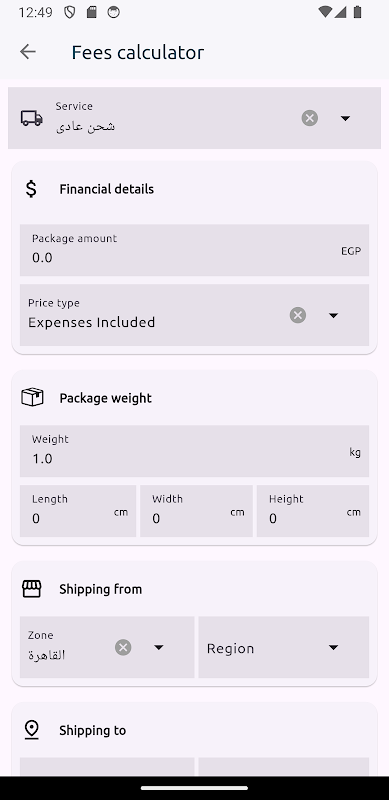
Task: Expand the Service dropdown arrow
Action: (345, 118)
